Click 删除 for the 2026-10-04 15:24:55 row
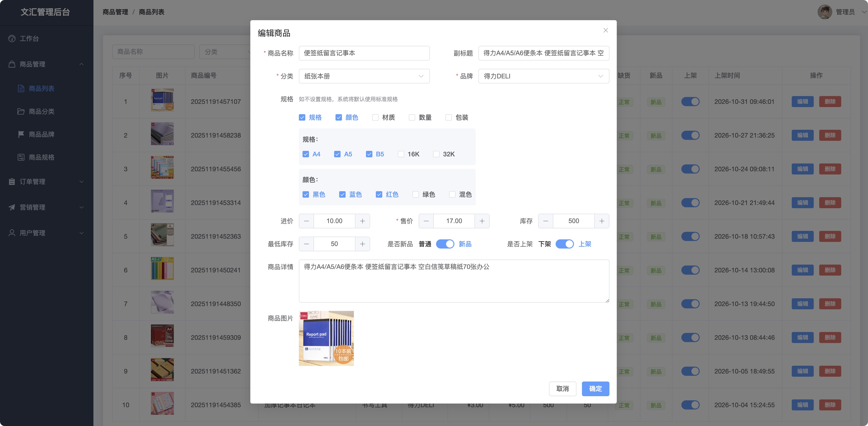Screen dimensions: 868x426 coord(830,405)
